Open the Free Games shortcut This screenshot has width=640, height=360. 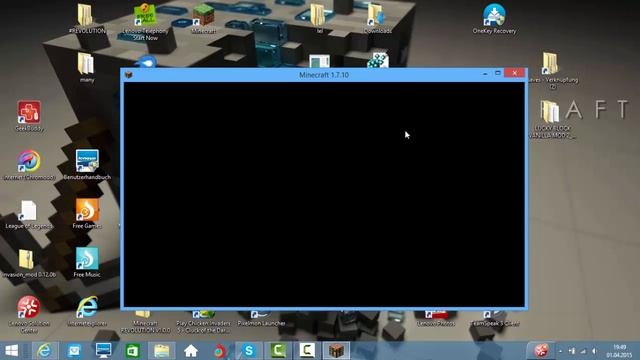coord(87,213)
